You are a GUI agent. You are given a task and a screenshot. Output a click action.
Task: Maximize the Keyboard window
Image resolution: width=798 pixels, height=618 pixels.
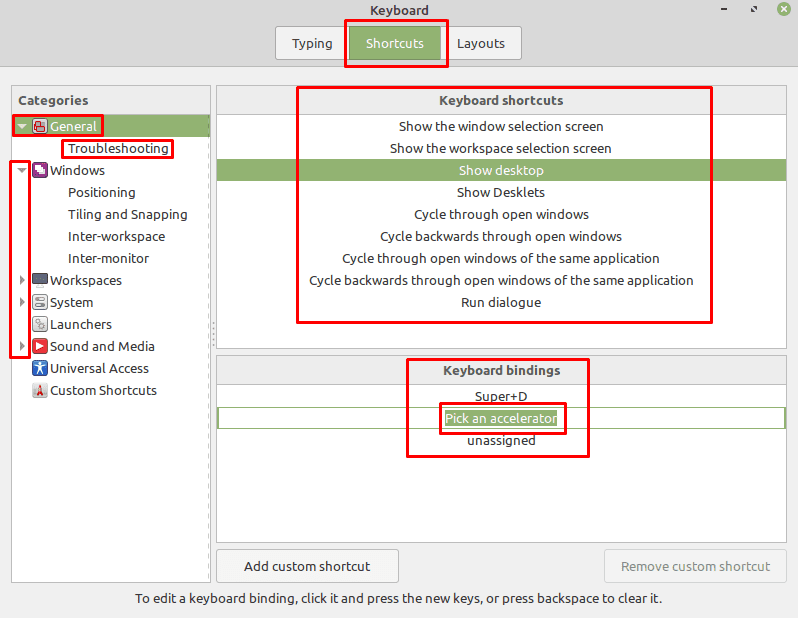pos(754,9)
